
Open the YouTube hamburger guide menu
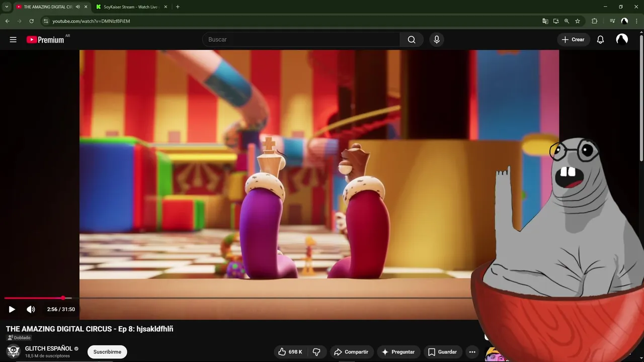pos(13,40)
